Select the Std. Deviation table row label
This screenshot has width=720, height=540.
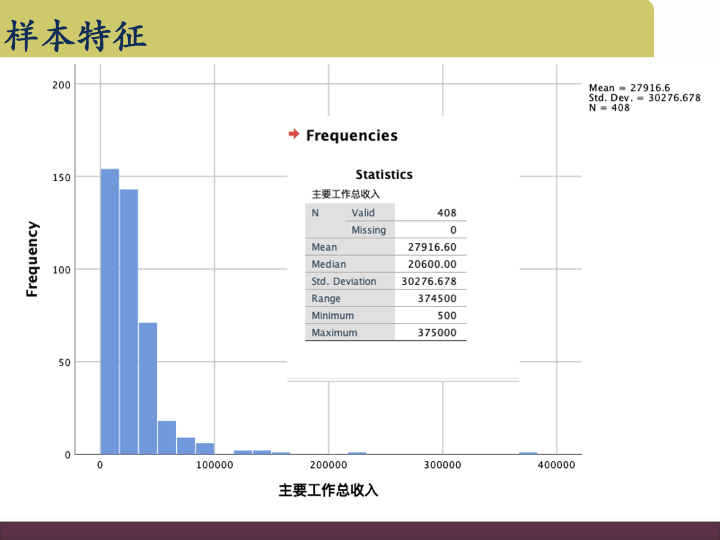tap(344, 281)
